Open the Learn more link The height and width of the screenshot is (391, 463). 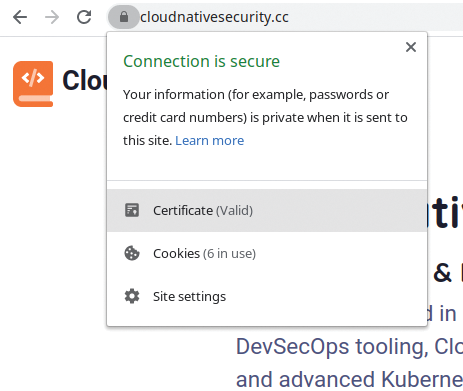210,141
